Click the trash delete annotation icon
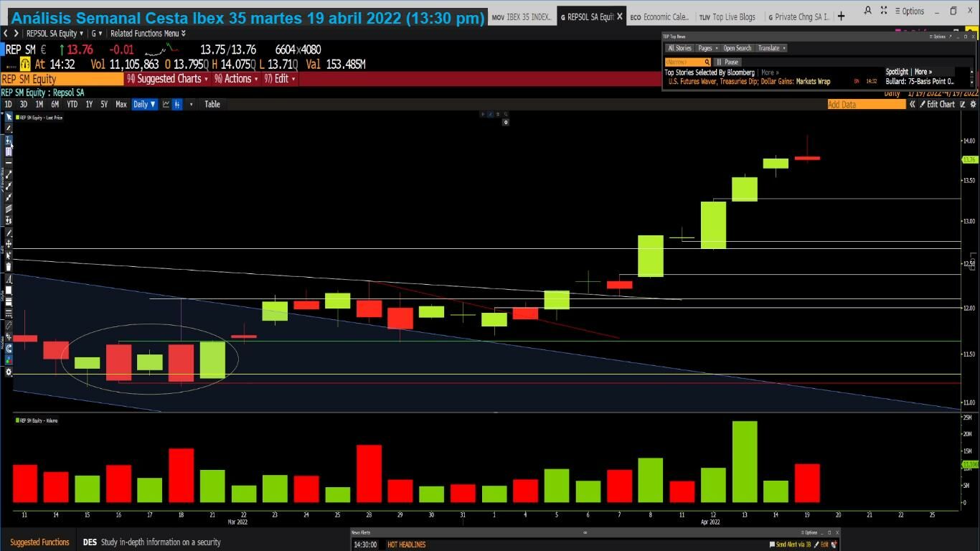980x551 pixels. pyautogui.click(x=9, y=267)
